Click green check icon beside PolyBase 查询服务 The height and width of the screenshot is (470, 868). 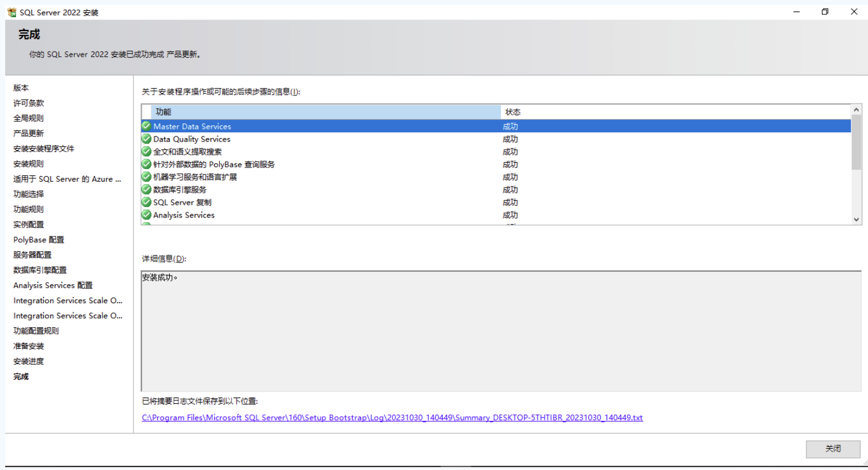click(147, 164)
